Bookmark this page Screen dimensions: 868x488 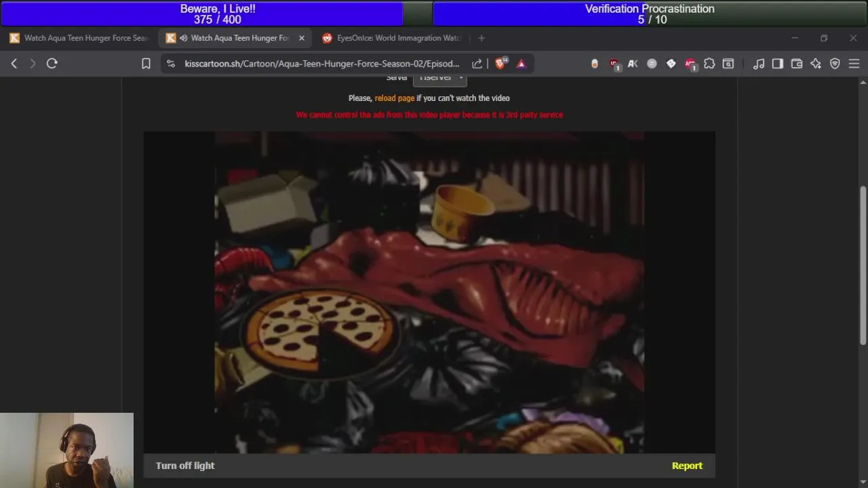(146, 64)
